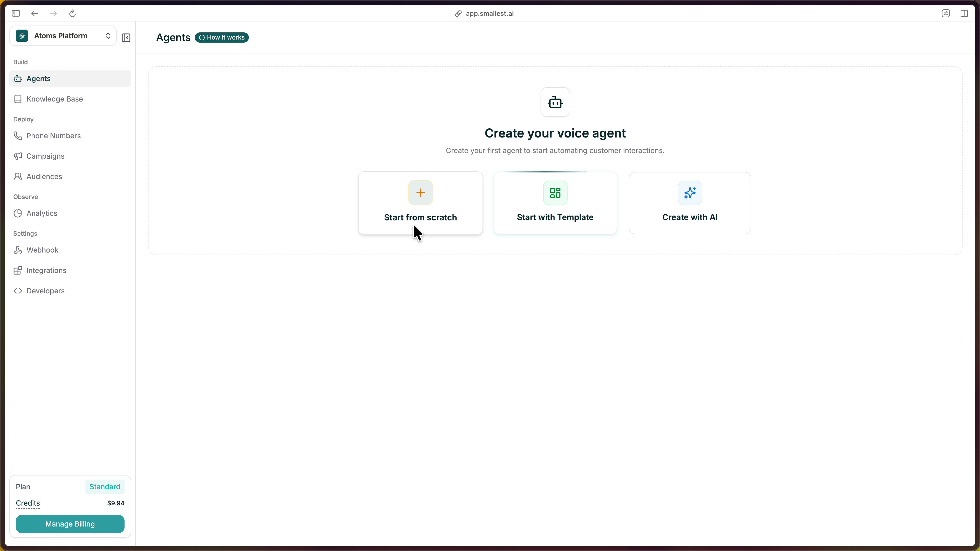Expand the Build section header
This screenshot has width=980, height=551.
pyautogui.click(x=20, y=62)
